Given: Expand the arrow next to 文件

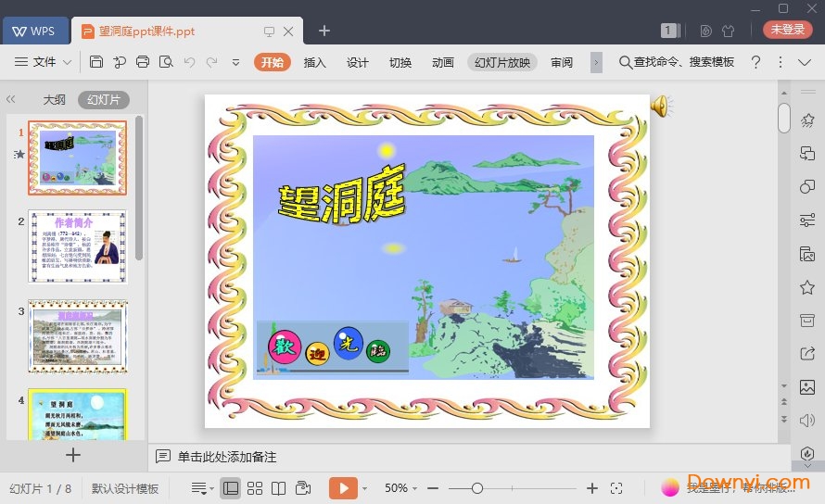Looking at the screenshot, I should (x=68, y=62).
